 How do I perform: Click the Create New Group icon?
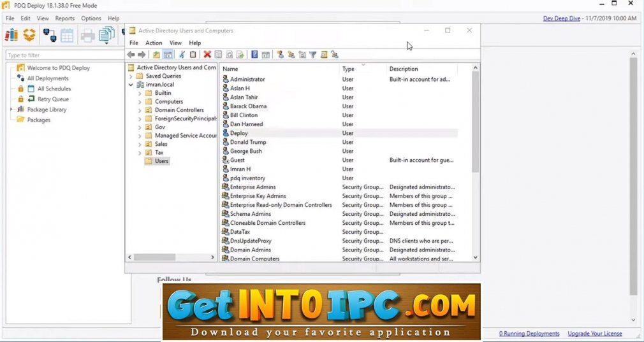[x=291, y=55]
